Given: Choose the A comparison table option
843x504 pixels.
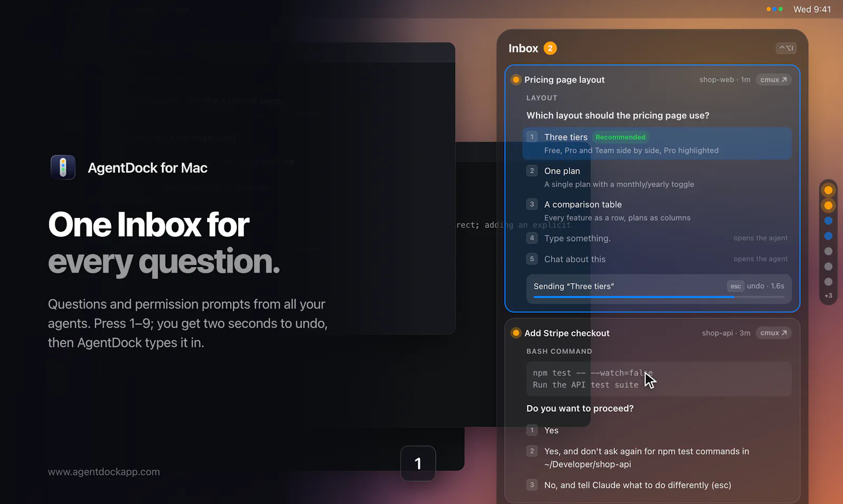Looking at the screenshot, I should coord(657,211).
